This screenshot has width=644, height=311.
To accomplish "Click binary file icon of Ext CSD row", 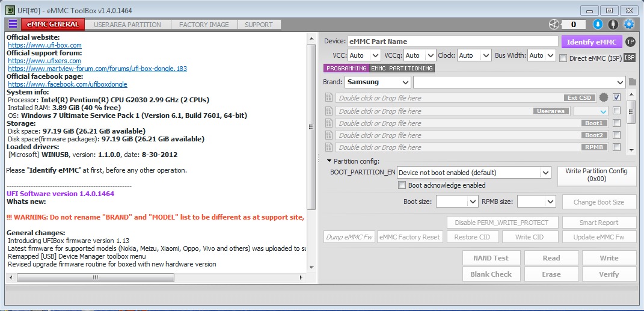I will click(x=328, y=97).
